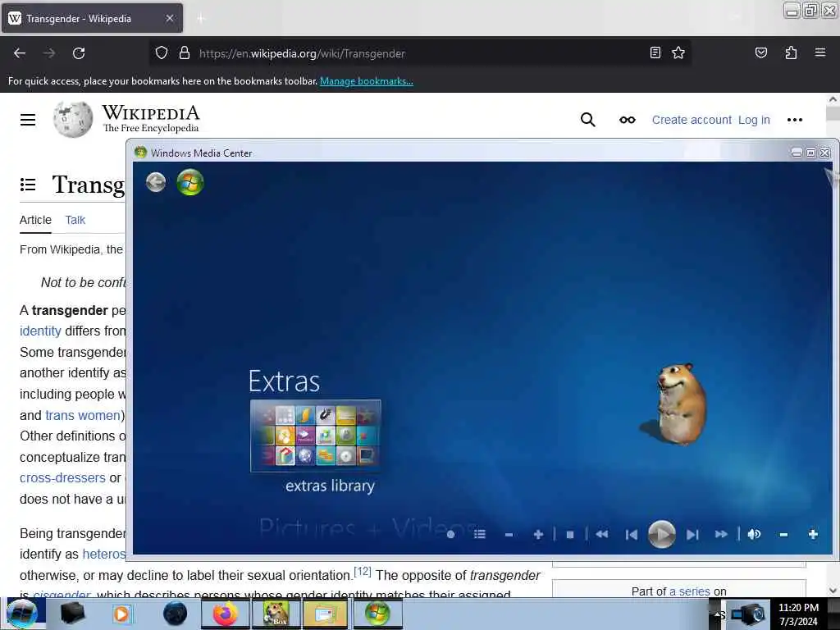Toggle Firefox reader view icon

tap(655, 52)
